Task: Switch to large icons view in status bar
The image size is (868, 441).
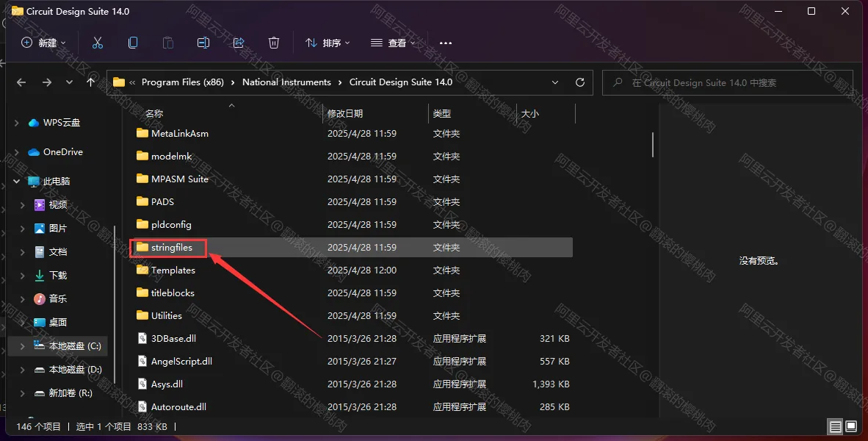Action: point(851,426)
